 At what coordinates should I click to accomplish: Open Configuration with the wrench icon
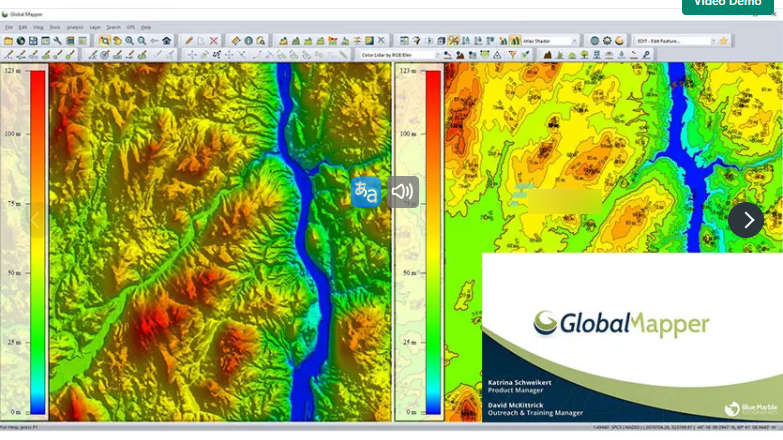coord(57,41)
